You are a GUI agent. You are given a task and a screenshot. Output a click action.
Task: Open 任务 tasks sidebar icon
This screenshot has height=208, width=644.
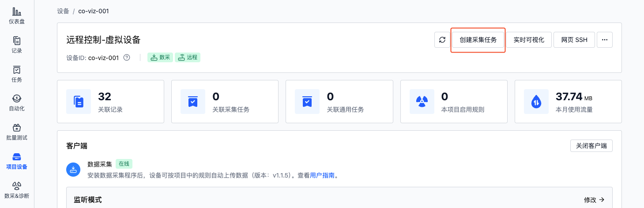[17, 74]
